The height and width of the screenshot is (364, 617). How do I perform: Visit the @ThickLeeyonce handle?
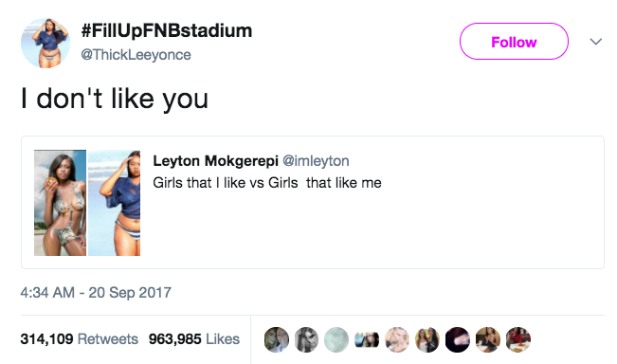coord(136,55)
